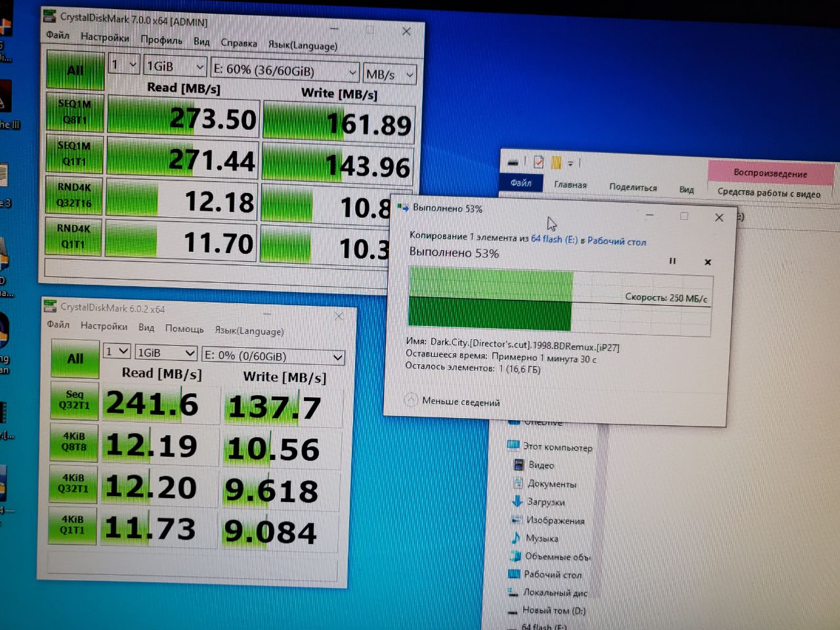Select Новый том (D:) in navigation pane
Screen dimensions: 840x630
[x=547, y=610]
